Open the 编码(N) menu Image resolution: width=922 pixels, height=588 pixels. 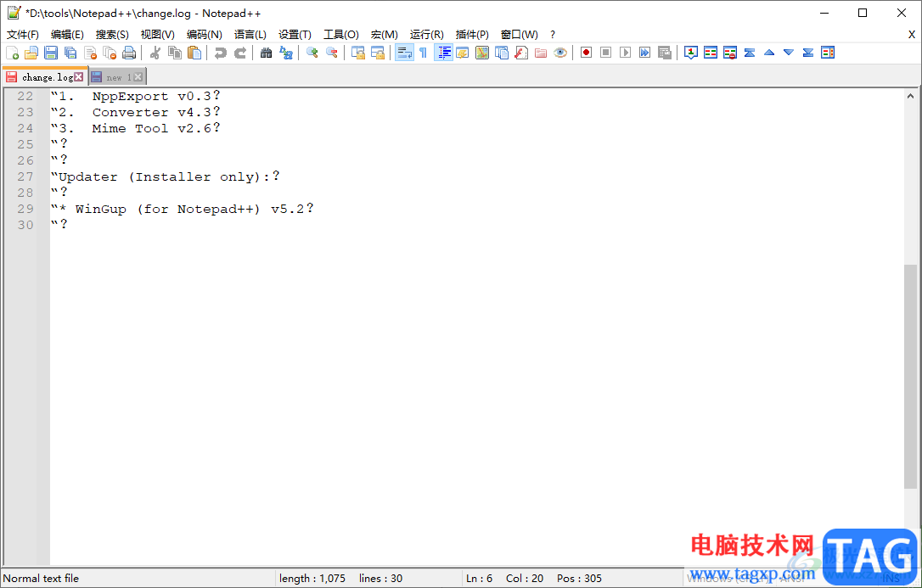[204, 35]
